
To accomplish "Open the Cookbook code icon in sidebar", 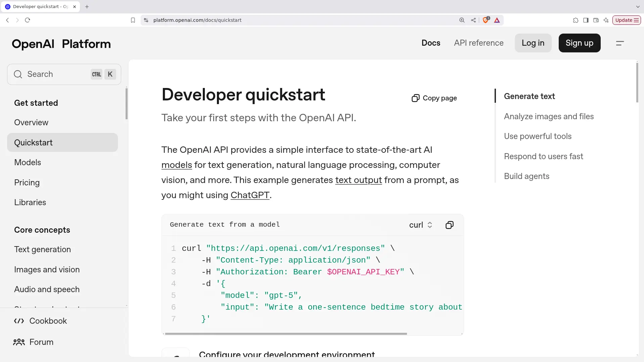I will 19,321.
